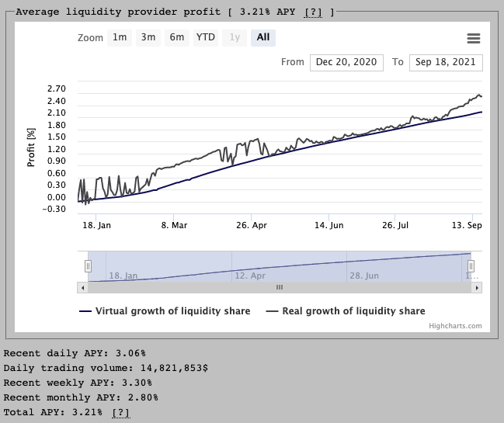Select the 3m zoom range
This screenshot has height=423, width=504.
click(148, 37)
